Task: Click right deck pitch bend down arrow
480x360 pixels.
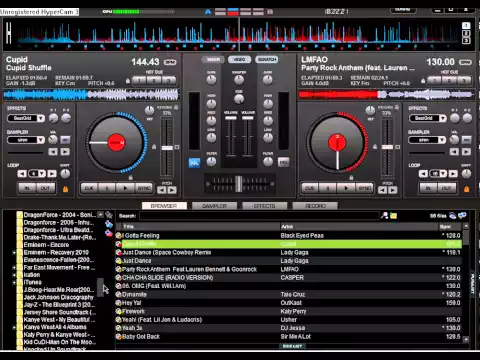Action: click(382, 190)
